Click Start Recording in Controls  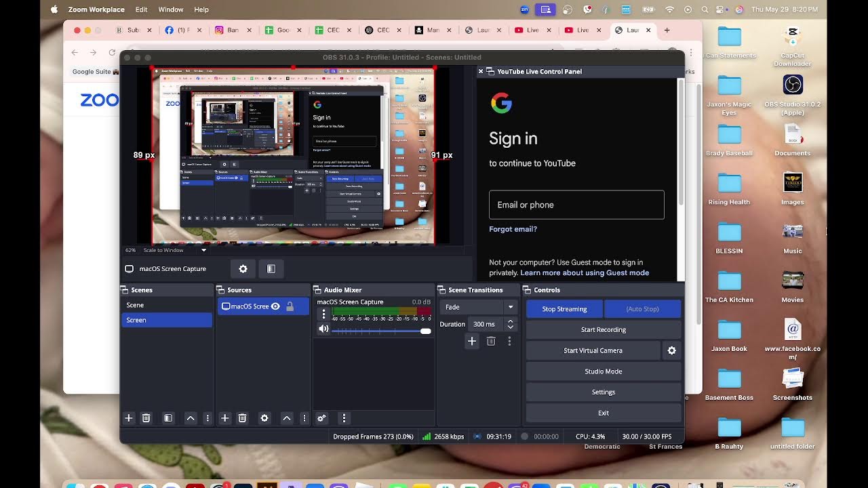point(604,330)
